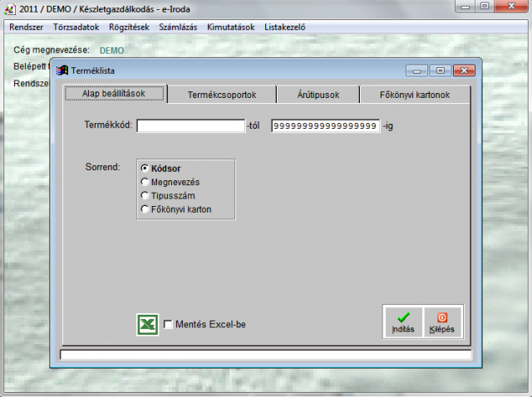
Task: Click the Termékkód starting value field
Action: pos(190,126)
